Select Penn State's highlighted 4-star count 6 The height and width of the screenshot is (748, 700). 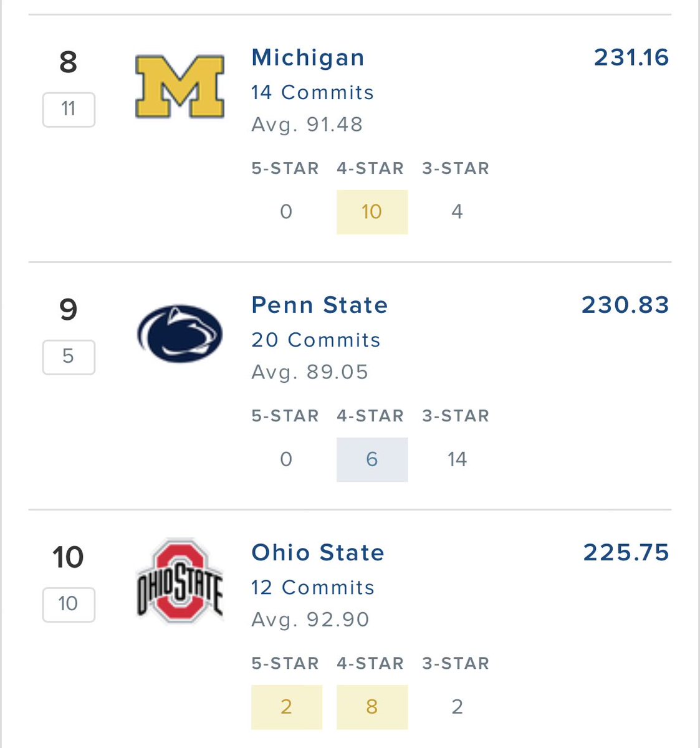coord(372,459)
